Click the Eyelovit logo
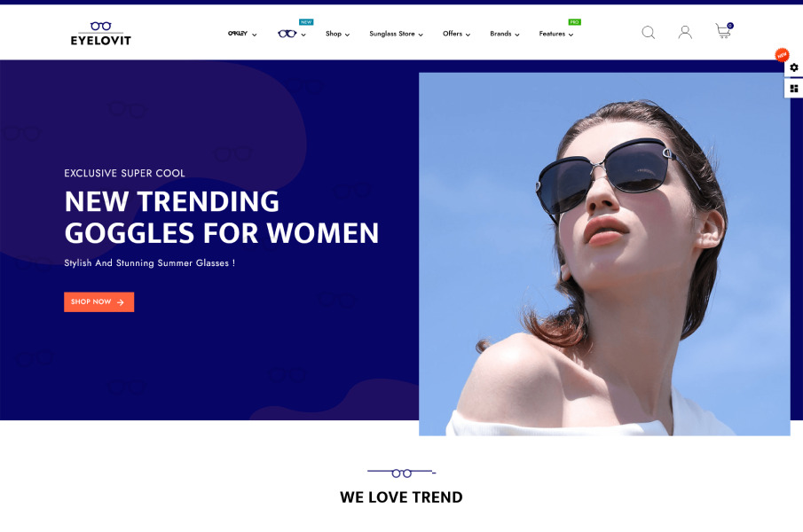The image size is (803, 532). [x=100, y=33]
